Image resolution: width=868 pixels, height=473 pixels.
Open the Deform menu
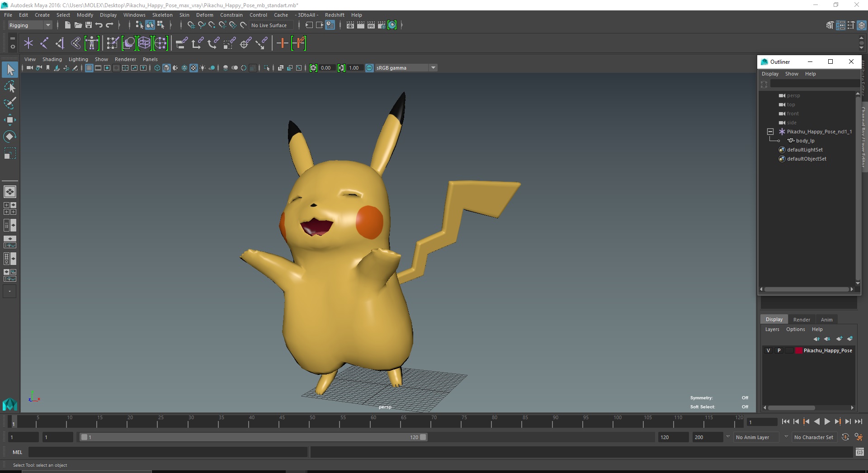tap(204, 15)
